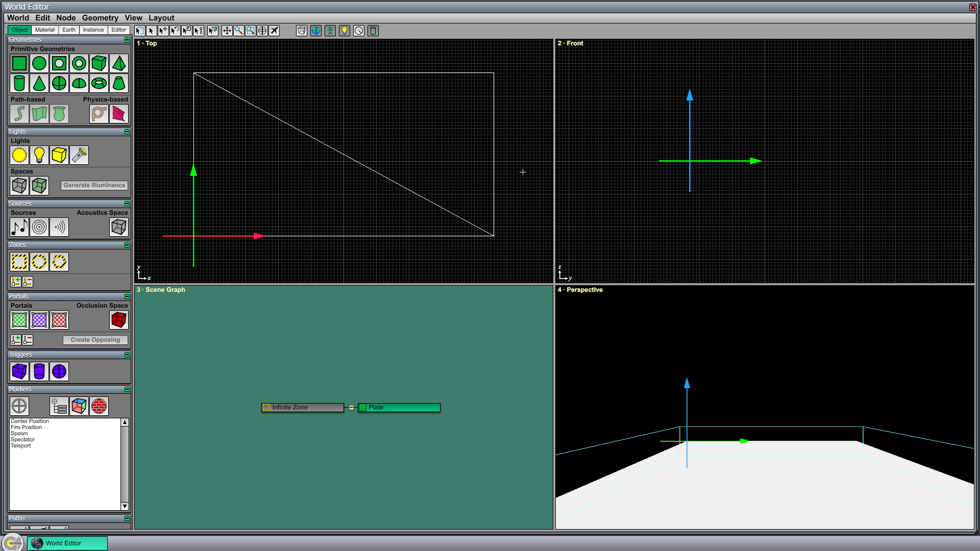Image resolution: width=980 pixels, height=551 pixels.
Task: Select the music note sound source icon
Action: [x=19, y=227]
